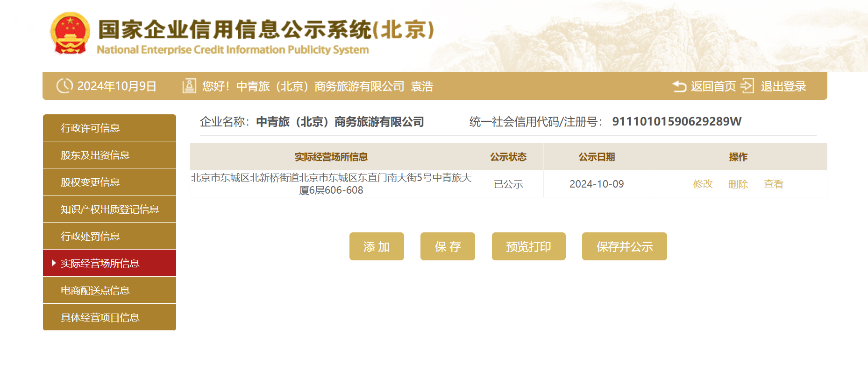Viewport: 868px width, 377px height.
Task: Open 行政许可信息 in the sidebar
Action: pos(109,128)
